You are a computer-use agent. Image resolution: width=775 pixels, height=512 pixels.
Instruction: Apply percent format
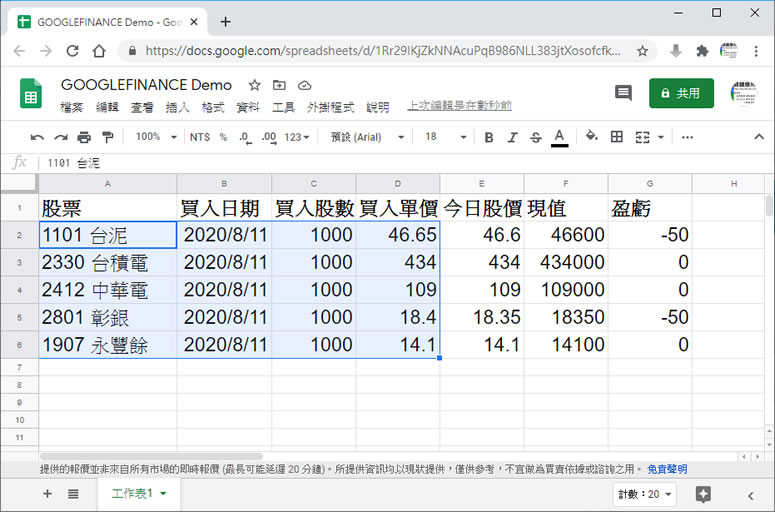click(223, 137)
